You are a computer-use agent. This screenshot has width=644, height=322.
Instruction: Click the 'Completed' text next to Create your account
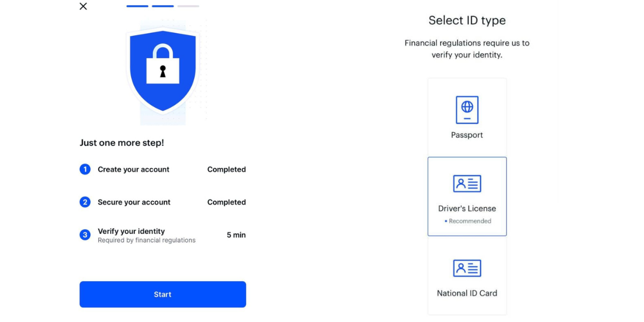[226, 169]
